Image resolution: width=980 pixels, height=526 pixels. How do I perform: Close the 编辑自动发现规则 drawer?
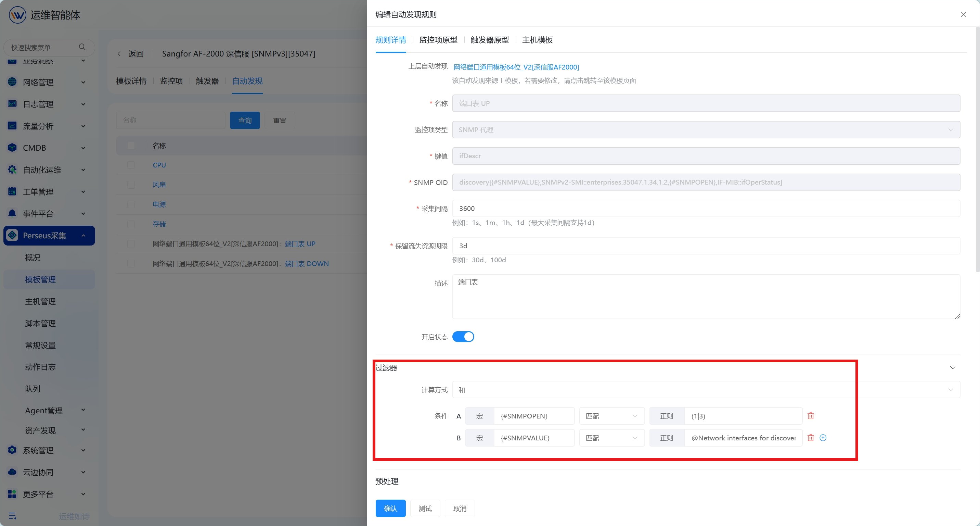963,14
